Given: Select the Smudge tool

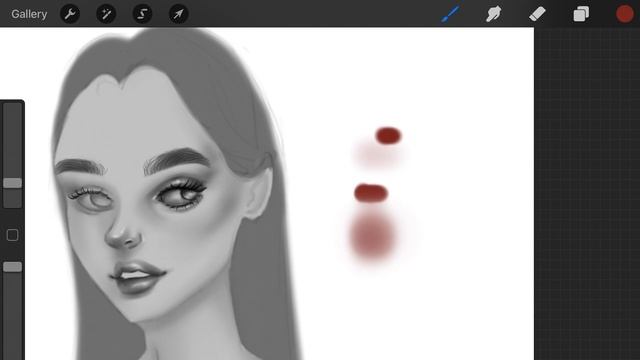Looking at the screenshot, I should coord(494,14).
